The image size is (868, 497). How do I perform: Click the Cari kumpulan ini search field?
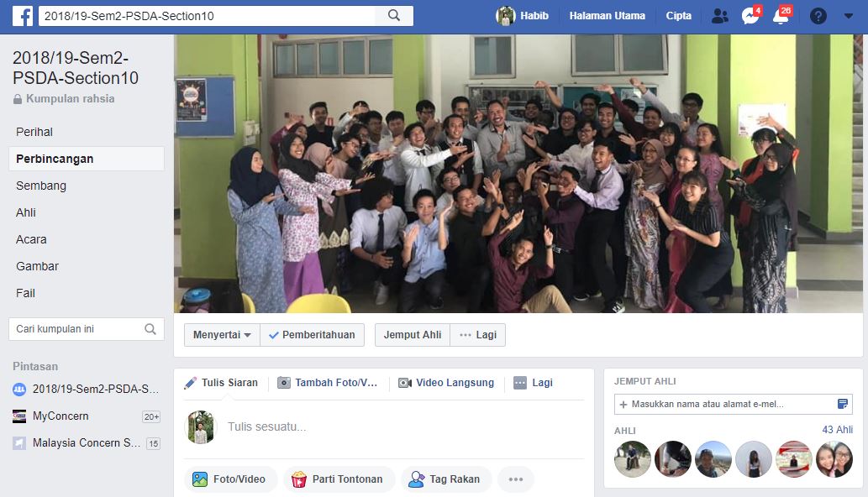click(x=76, y=329)
